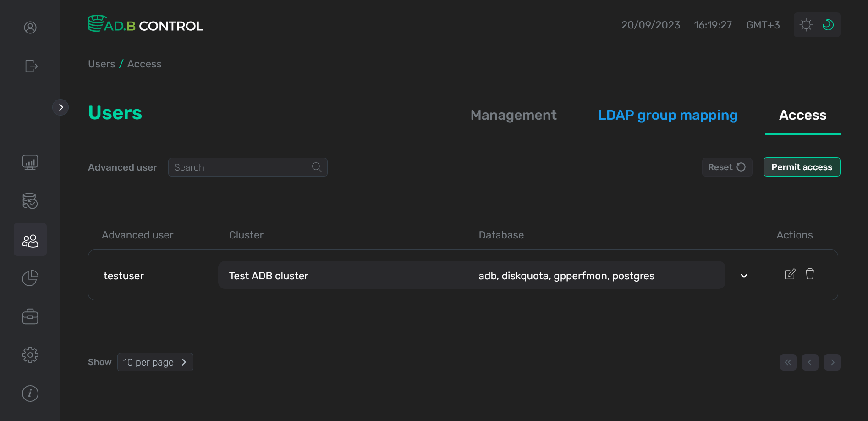Select the databases icon in the sidebar
The height and width of the screenshot is (421, 868).
point(30,201)
